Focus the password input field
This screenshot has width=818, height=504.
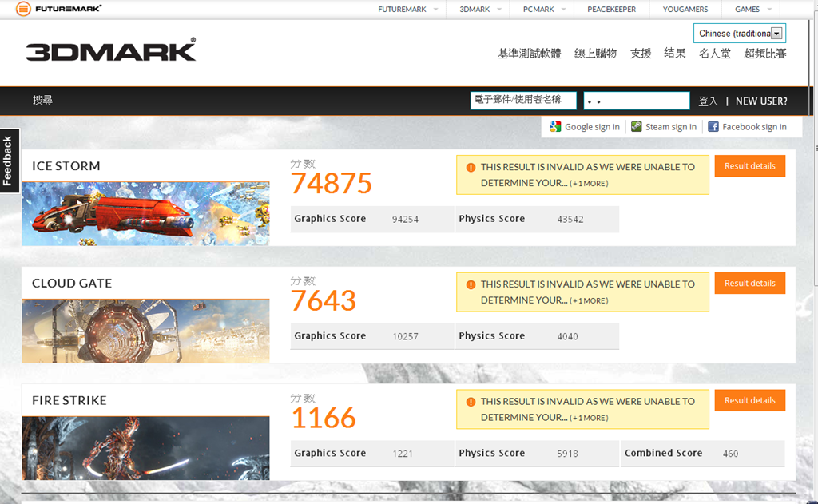click(637, 101)
